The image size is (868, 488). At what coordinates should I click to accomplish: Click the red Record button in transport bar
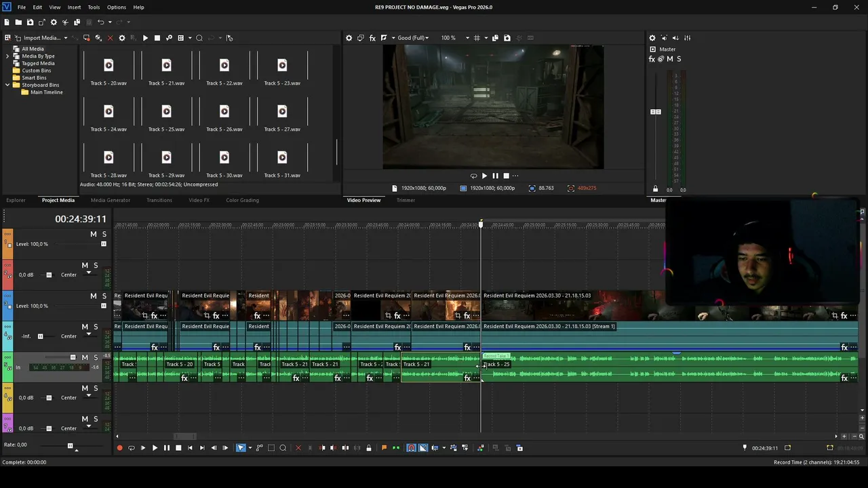[120, 448]
